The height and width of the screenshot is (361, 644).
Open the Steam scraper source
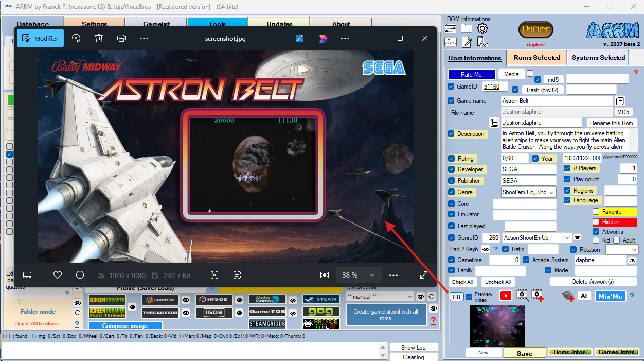tap(320, 299)
